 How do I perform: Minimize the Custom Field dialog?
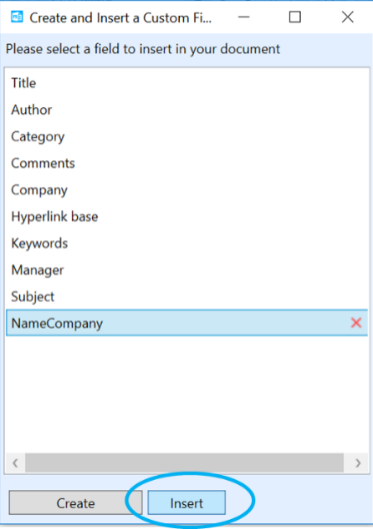pos(243,17)
